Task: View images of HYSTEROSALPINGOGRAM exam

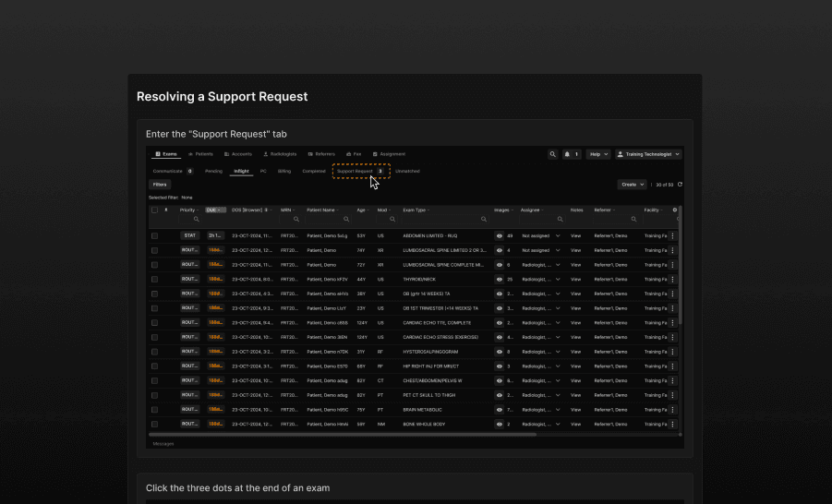Action: pyautogui.click(x=500, y=352)
